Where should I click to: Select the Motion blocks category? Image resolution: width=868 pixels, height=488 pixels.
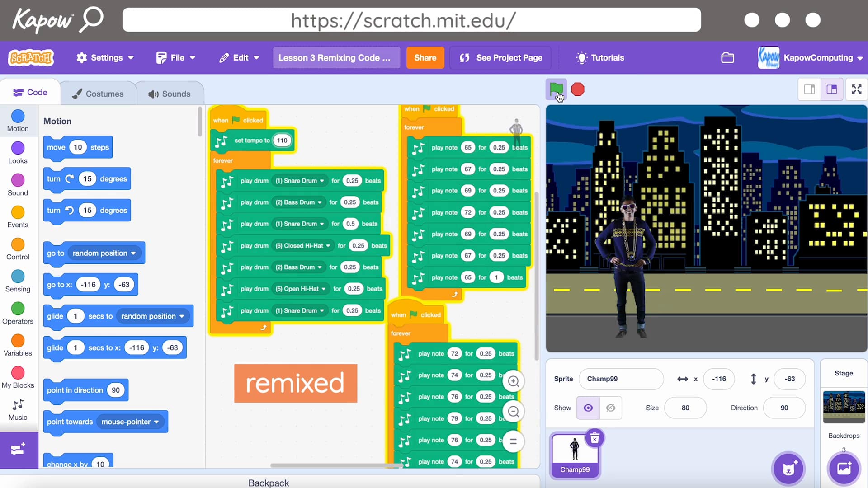coord(18,120)
